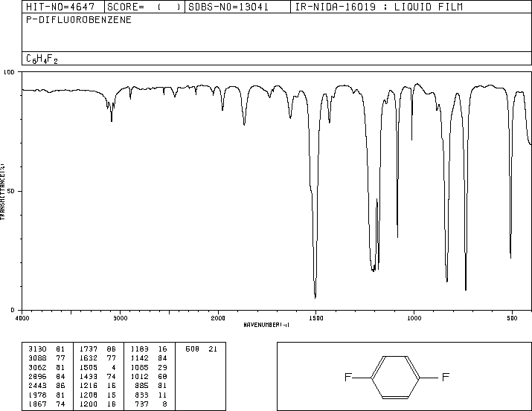
Task: Select the 1200 peak table row
Action: (x=97, y=404)
